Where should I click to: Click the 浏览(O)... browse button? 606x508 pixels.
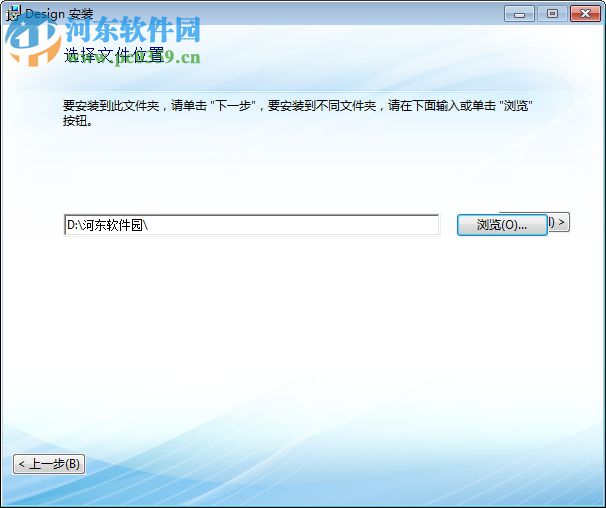pyautogui.click(x=502, y=225)
